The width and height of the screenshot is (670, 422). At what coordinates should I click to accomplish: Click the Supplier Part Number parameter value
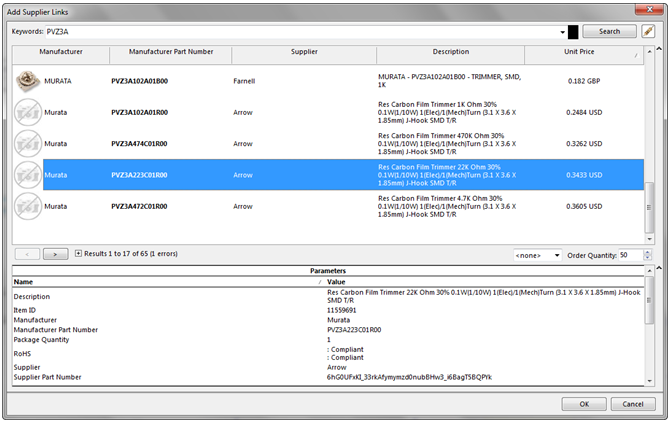409,377
